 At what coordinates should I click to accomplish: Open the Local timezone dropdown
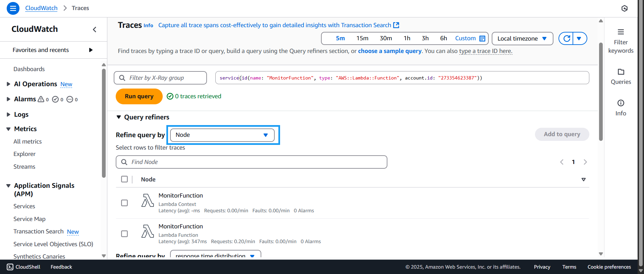tap(522, 39)
